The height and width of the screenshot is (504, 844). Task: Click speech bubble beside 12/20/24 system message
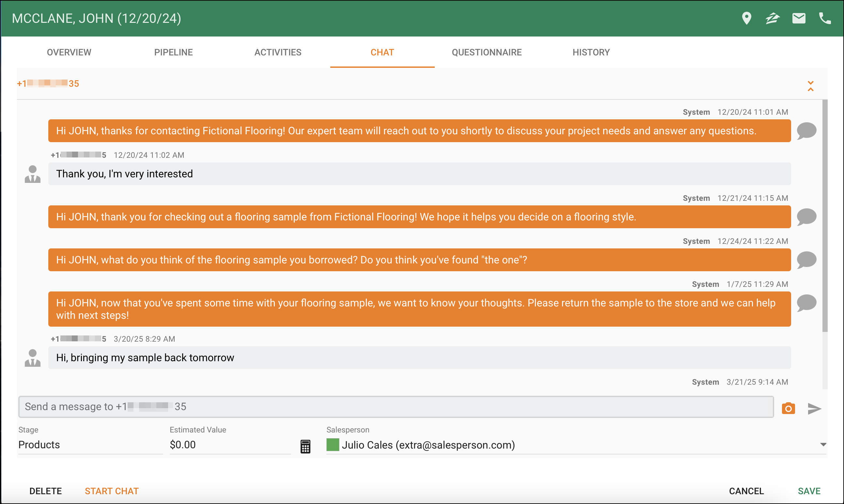(806, 131)
